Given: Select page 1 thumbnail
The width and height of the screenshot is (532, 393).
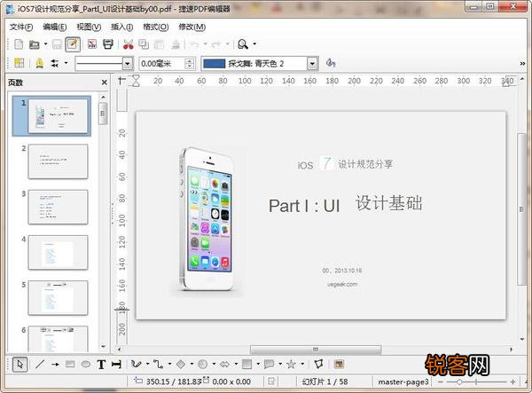Looking at the screenshot, I should 58,116.
